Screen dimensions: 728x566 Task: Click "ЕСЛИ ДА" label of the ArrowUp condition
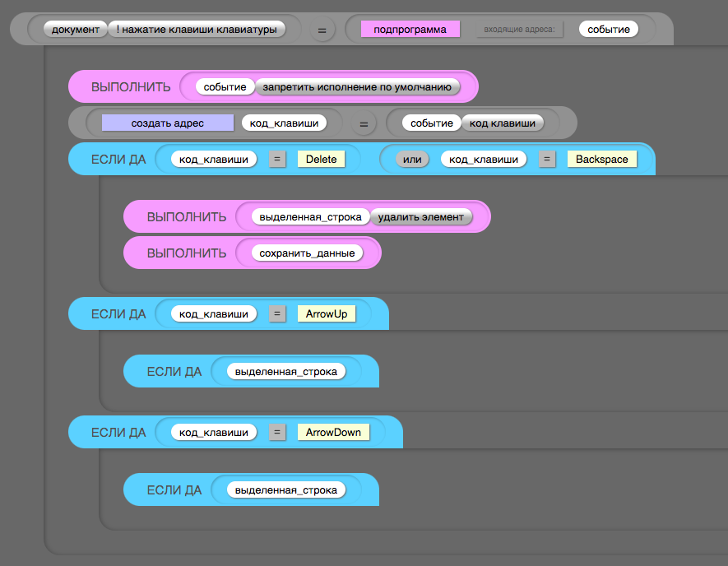click(118, 314)
